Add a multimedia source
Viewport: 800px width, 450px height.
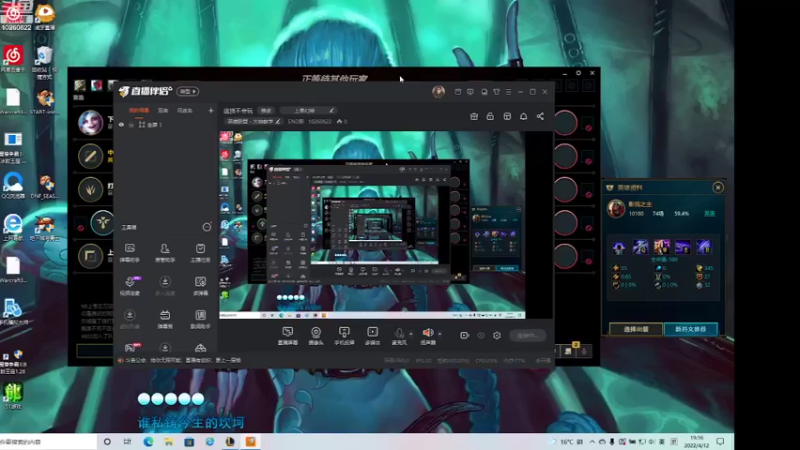(372, 336)
